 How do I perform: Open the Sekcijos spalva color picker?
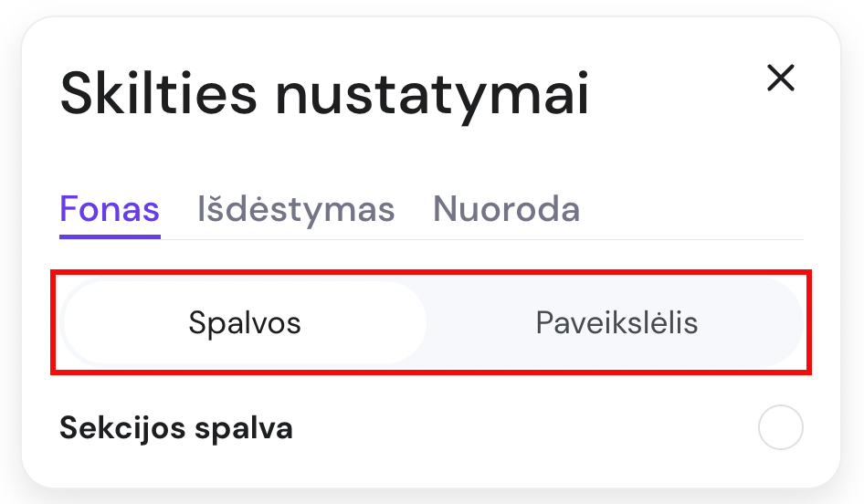(781, 427)
